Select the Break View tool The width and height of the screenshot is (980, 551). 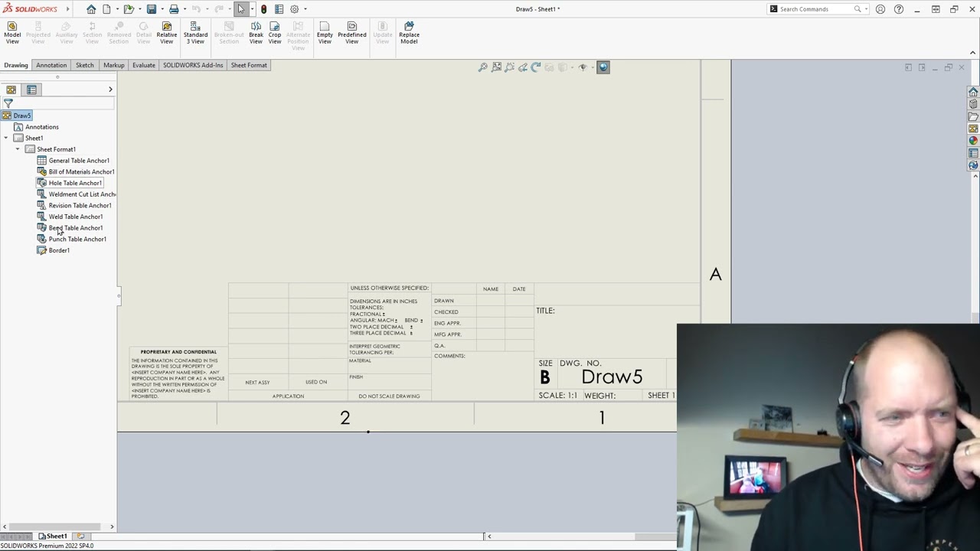tap(256, 33)
